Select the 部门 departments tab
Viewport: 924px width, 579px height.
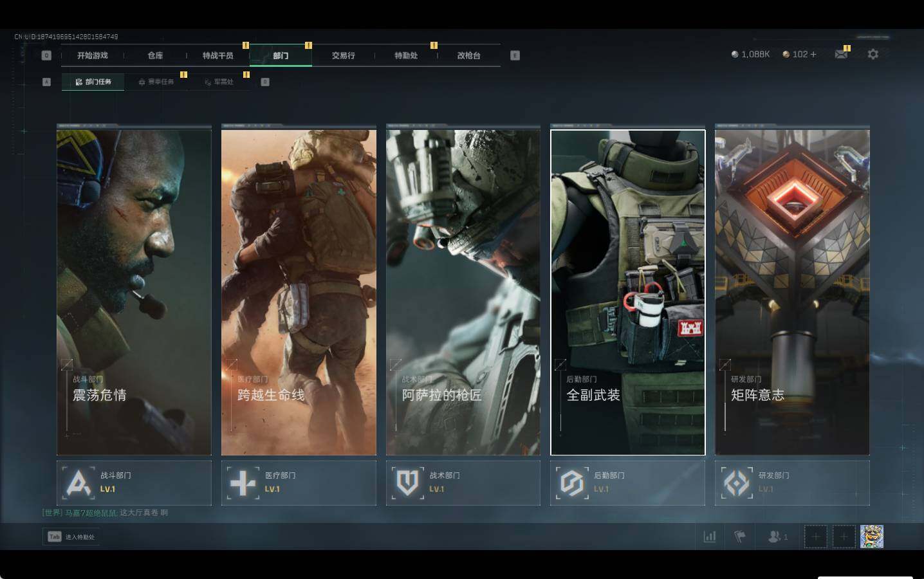pyautogui.click(x=281, y=55)
